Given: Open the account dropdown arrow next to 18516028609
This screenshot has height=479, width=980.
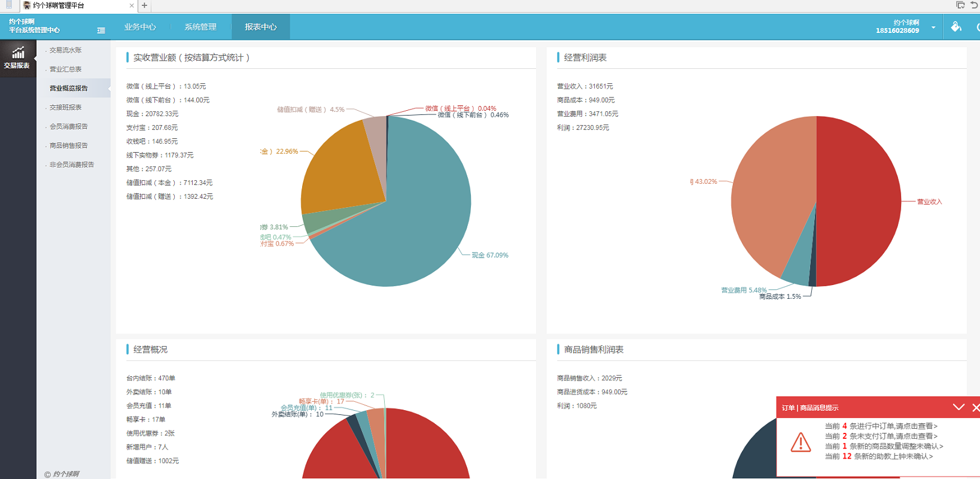Looking at the screenshot, I should pyautogui.click(x=933, y=28).
